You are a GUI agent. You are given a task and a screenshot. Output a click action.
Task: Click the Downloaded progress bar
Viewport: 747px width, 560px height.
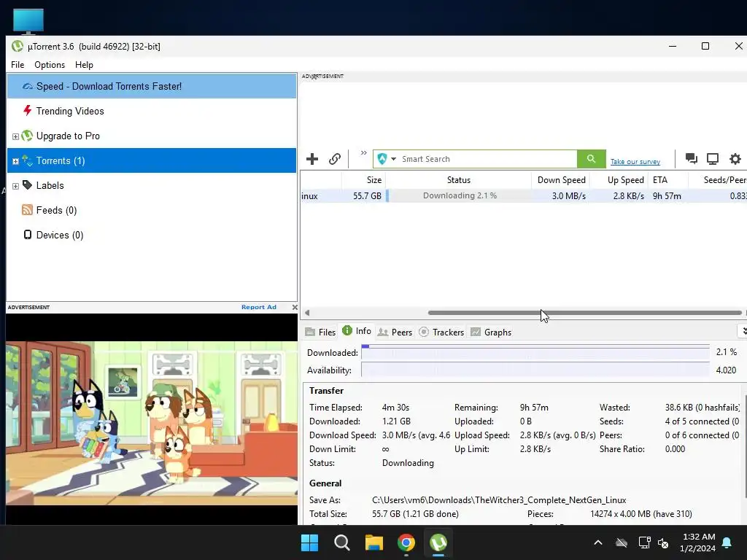click(x=535, y=352)
